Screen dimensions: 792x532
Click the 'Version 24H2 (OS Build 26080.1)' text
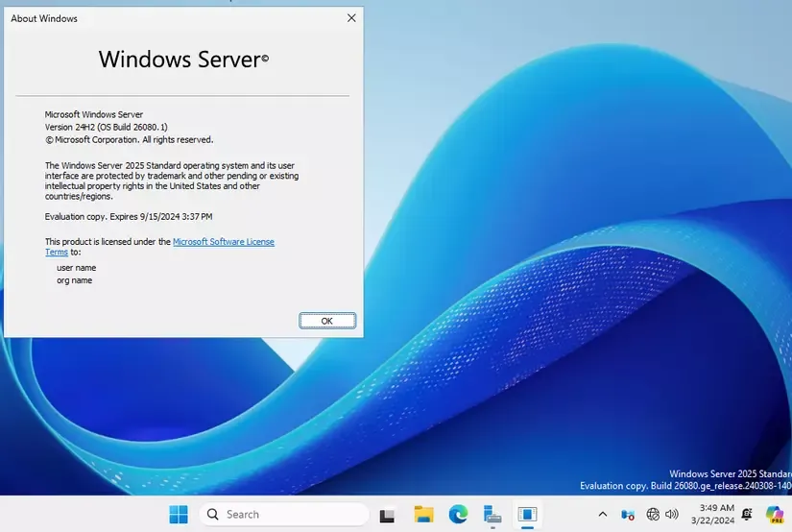pyautogui.click(x=106, y=128)
